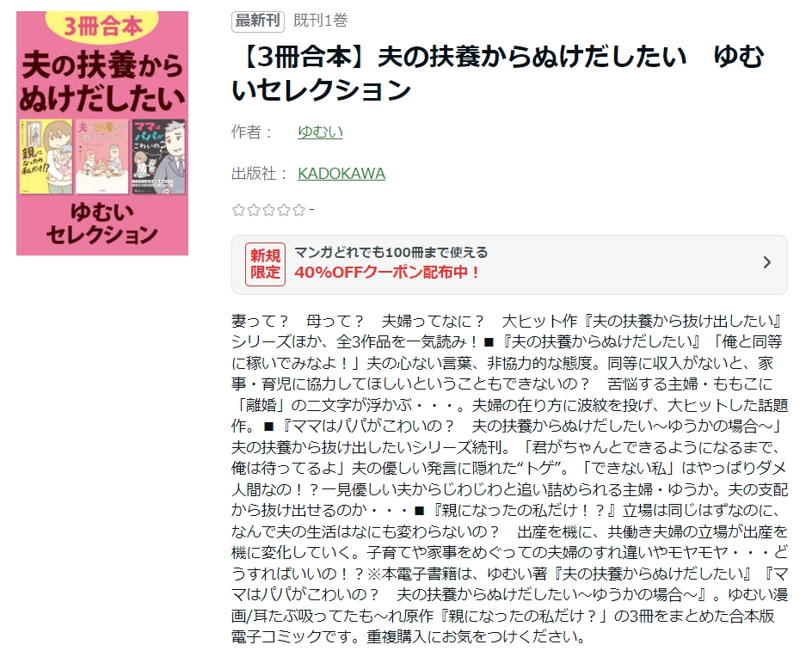Click the ママはパパがこわいの mini cover
This screenshot has height=657, width=812.
(159, 157)
